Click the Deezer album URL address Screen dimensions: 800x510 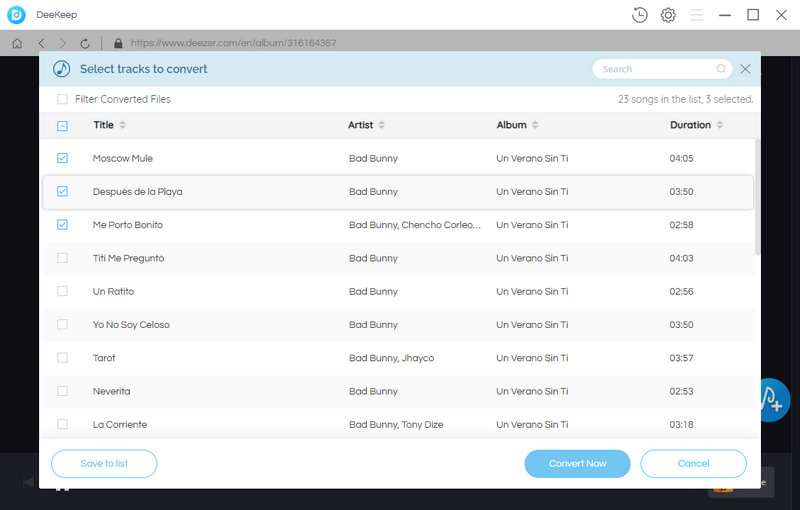pos(233,43)
